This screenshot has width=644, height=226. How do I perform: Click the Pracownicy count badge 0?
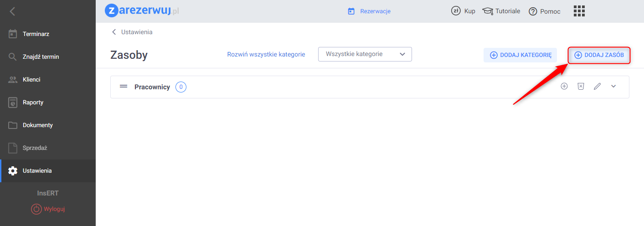pos(181,87)
